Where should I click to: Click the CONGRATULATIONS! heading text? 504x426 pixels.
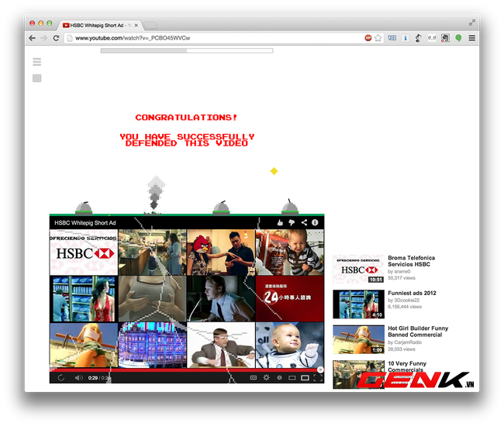pyautogui.click(x=186, y=118)
